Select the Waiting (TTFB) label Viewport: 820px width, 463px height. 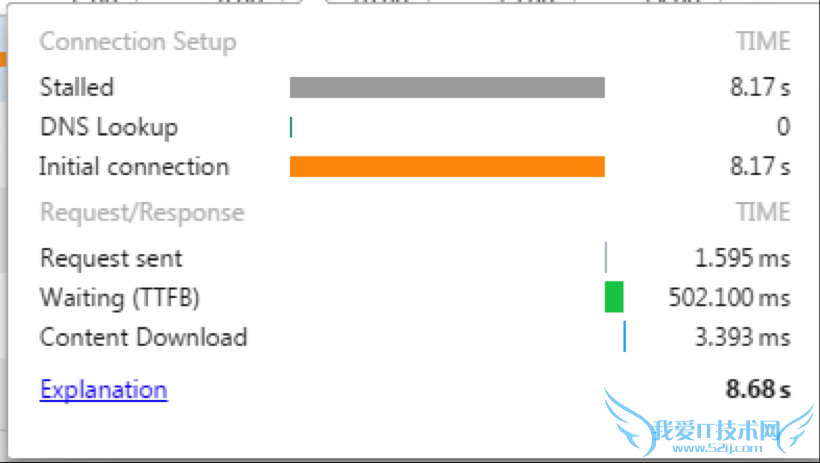click(120, 298)
